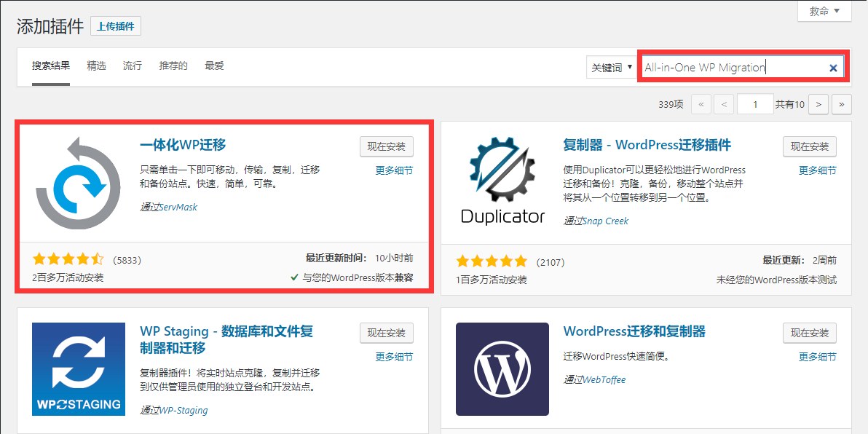Viewport: 868px width, 434px height.
Task: Install the WP Staging plugin now
Action: pyautogui.click(x=387, y=333)
